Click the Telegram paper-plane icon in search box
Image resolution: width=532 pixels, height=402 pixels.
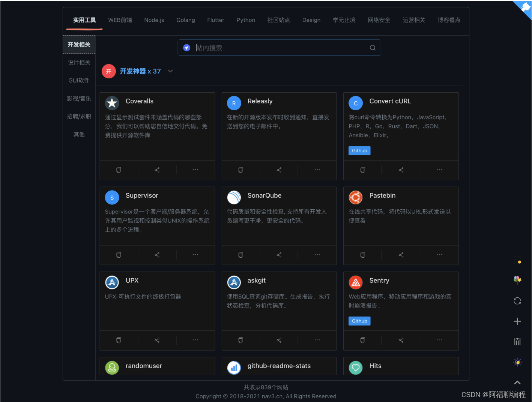[186, 48]
